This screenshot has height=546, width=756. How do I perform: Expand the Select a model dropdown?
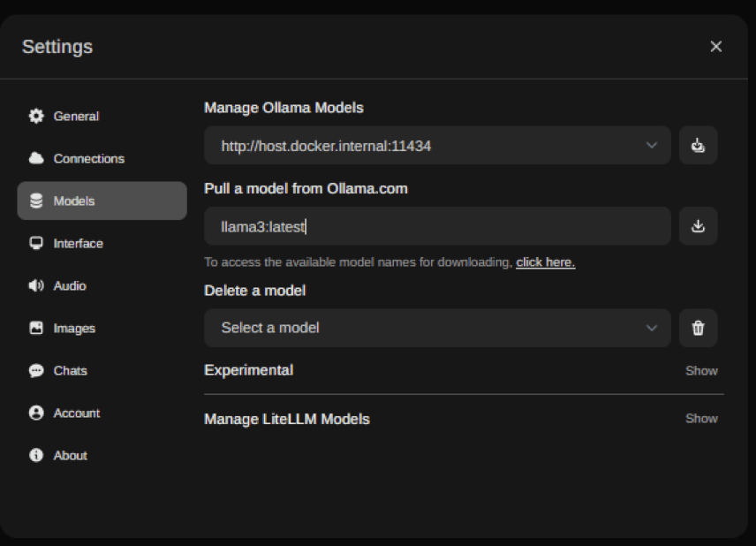pos(437,328)
